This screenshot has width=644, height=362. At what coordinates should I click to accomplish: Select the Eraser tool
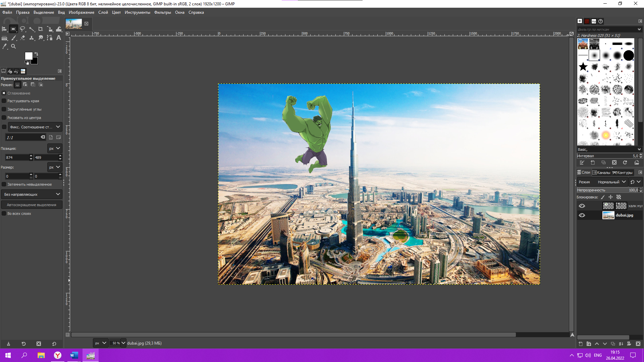22,38
